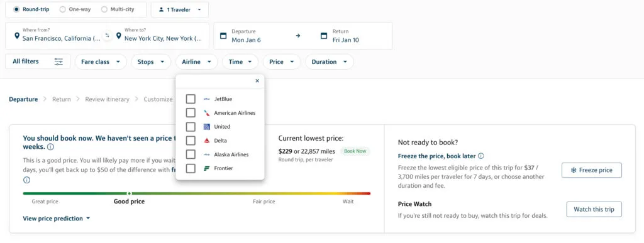Click the traveler person icon

tap(161, 10)
